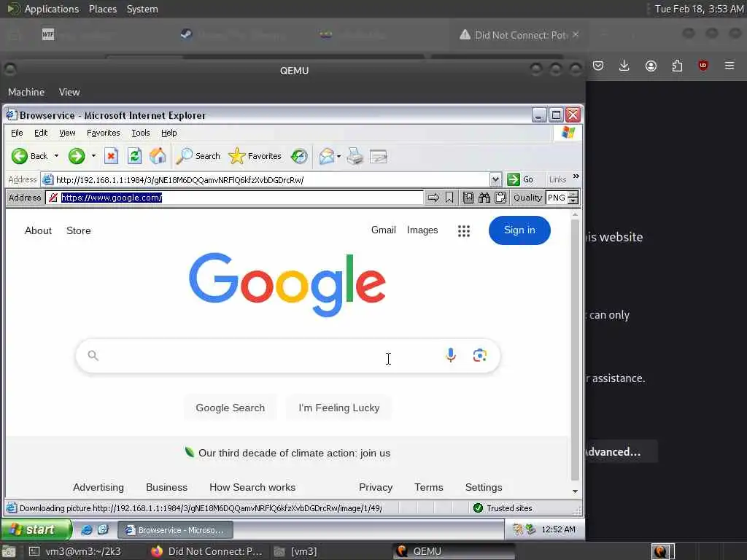Screen dimensions: 747x560
Task: Open the File menu in Internet Explorer
Action: (17, 133)
